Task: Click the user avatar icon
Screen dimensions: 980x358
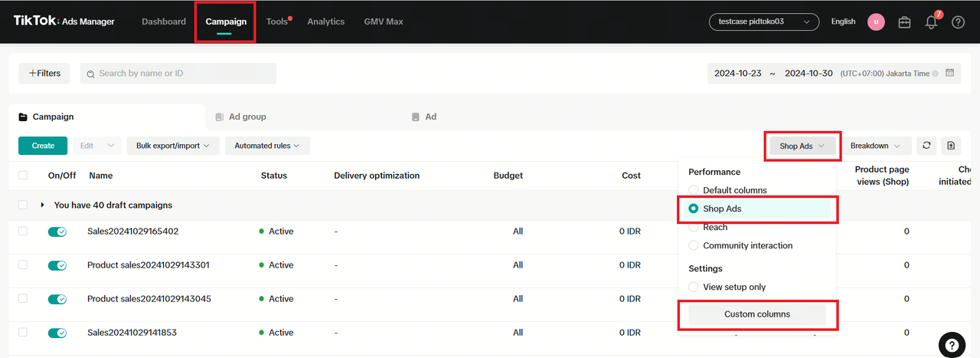Action: 876,22
